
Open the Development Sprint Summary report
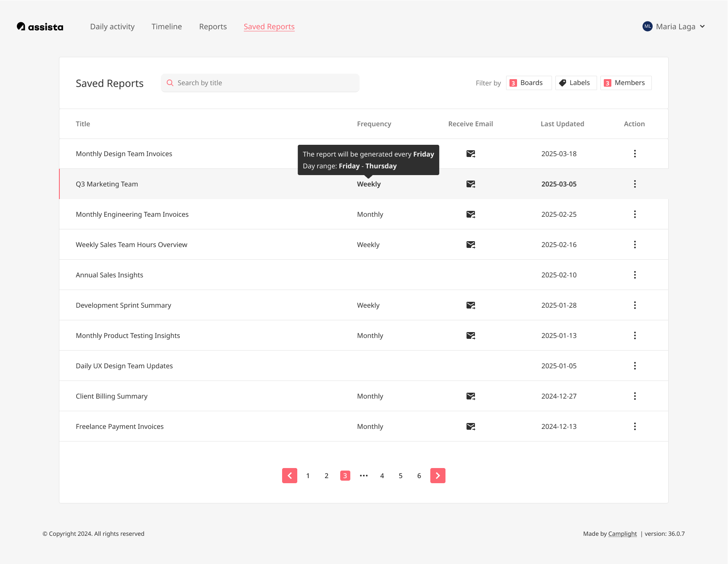point(123,305)
